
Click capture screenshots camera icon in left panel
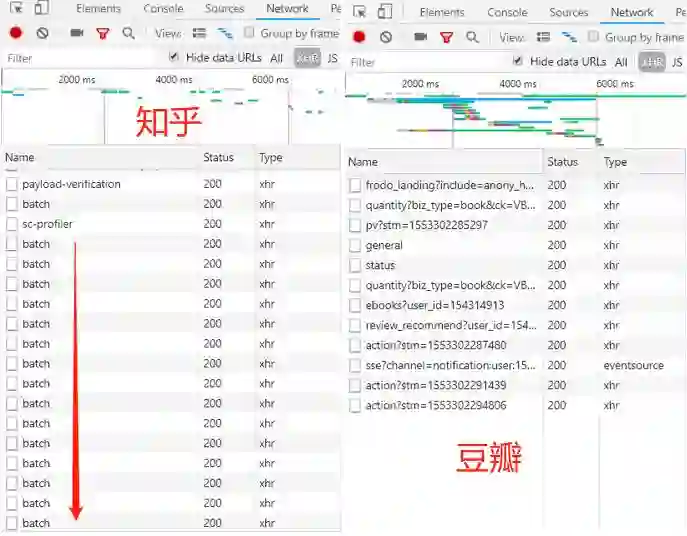click(77, 33)
